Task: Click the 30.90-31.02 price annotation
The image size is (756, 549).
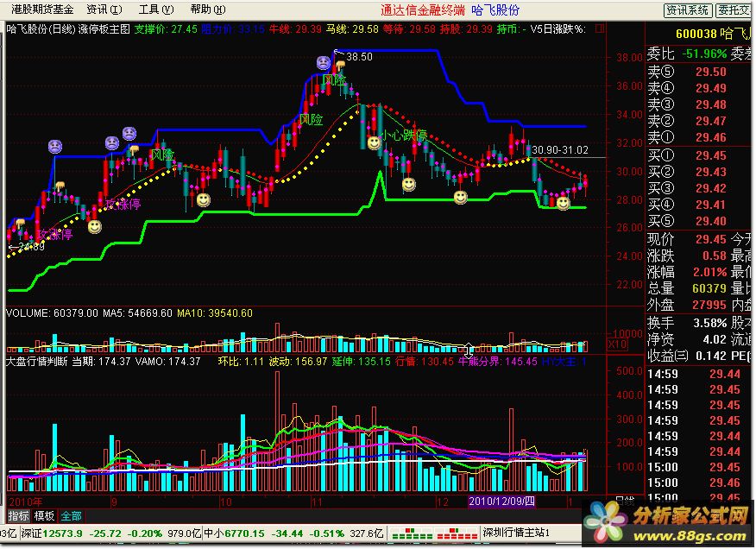Action: (x=560, y=150)
